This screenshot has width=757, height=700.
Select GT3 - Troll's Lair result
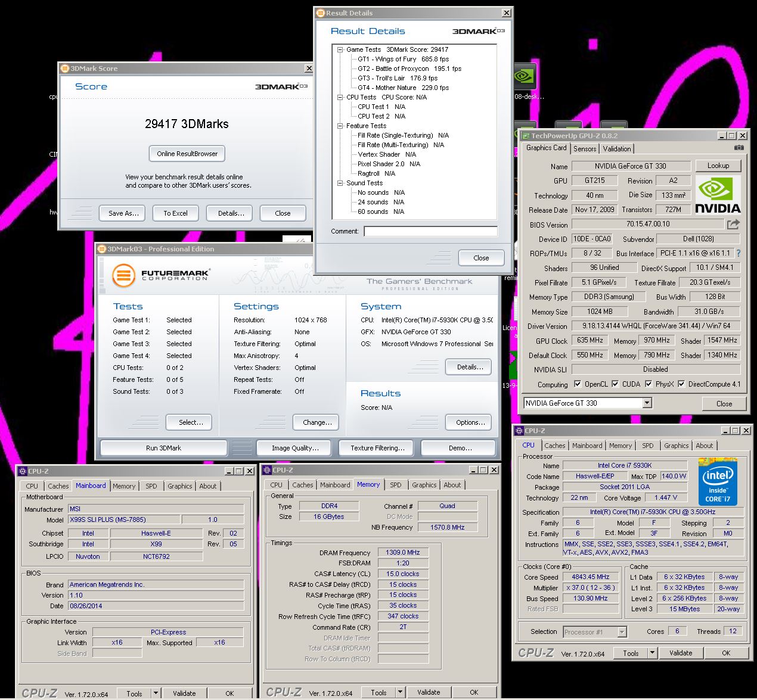(x=398, y=78)
